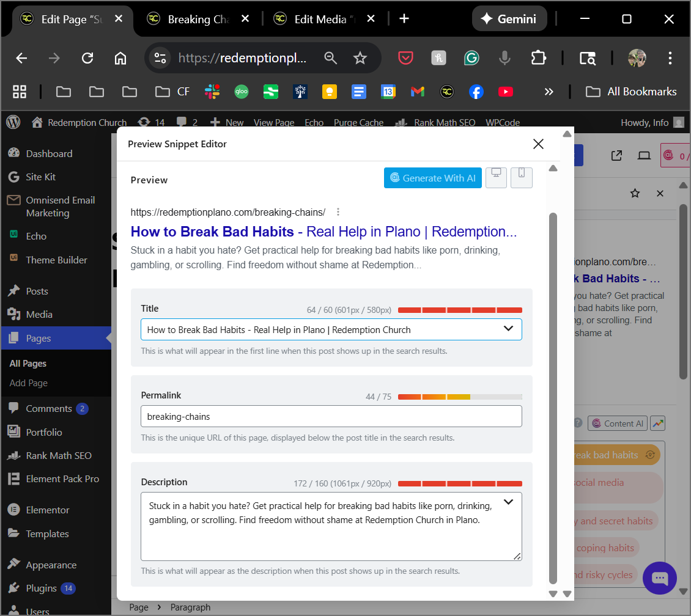
Task: Open the Grammarly extension icon
Action: [x=471, y=58]
